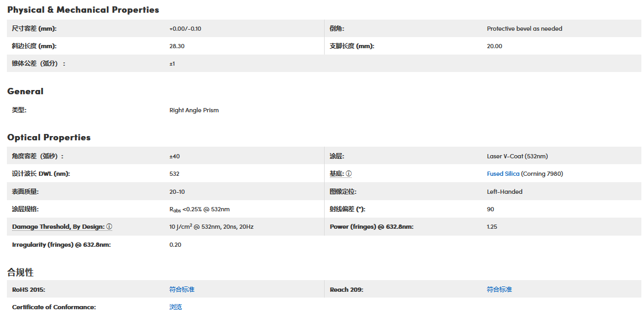Screen dimensions: 644x332
Task: Open Reach 209 符合标准 link
Action: click(x=499, y=290)
